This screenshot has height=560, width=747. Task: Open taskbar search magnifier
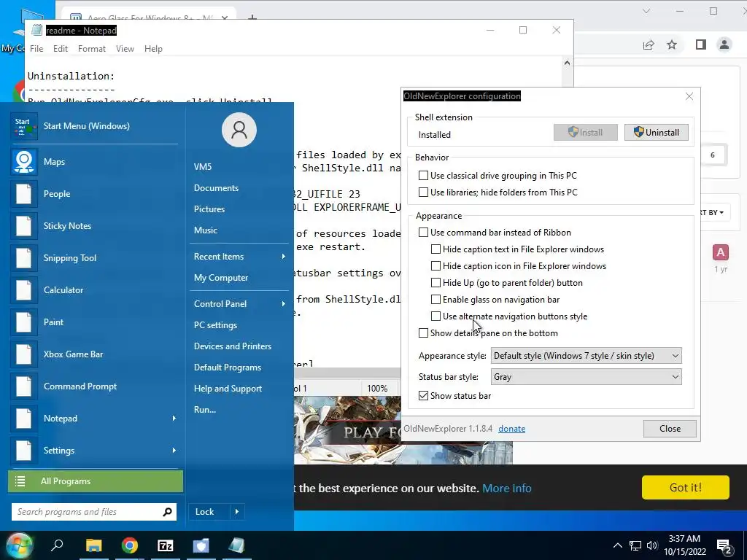pyautogui.click(x=57, y=545)
